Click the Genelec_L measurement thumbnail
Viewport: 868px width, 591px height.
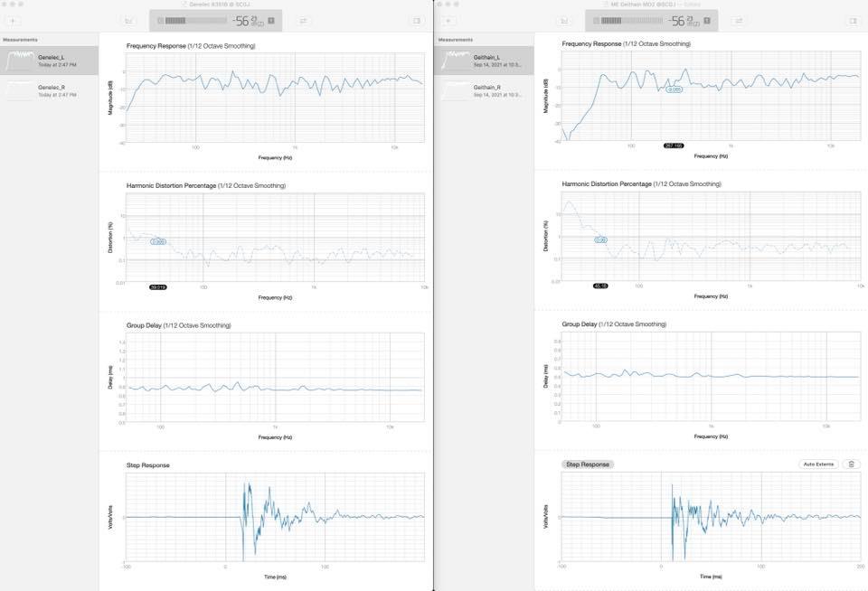point(19,61)
